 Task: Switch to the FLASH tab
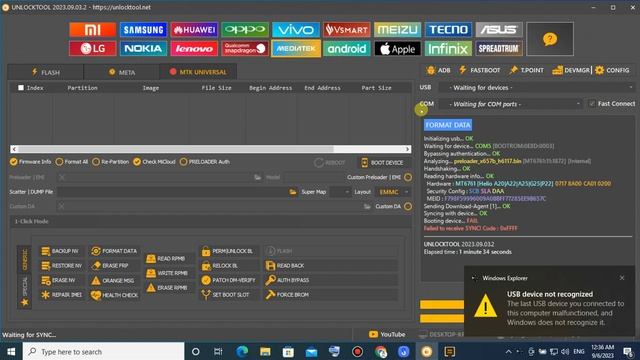tap(46, 72)
